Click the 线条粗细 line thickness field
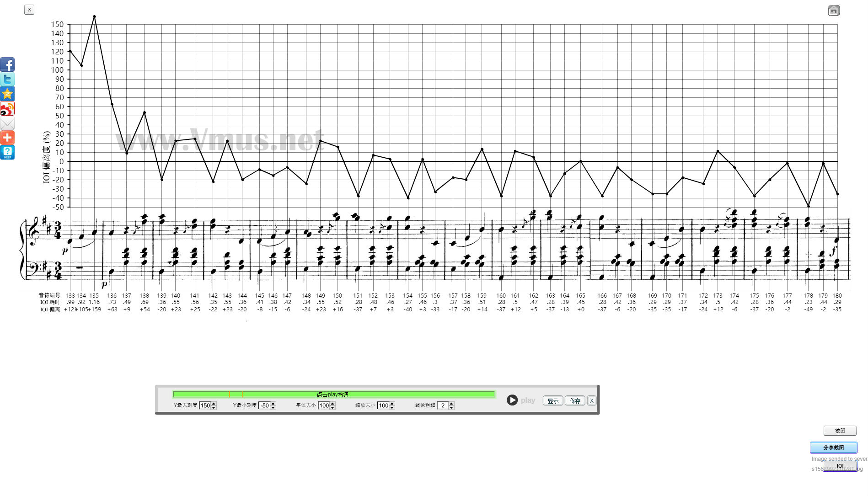This screenshot has height=496, width=868. pos(442,405)
